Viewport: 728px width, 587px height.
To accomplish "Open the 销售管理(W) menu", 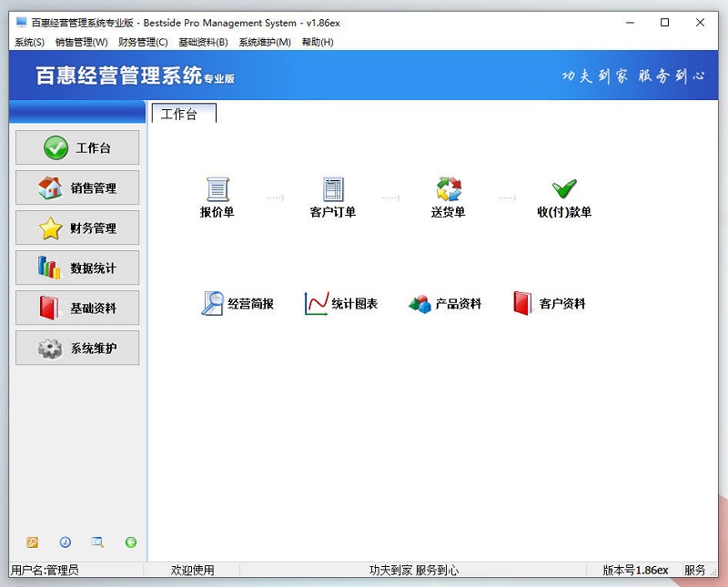I will pyautogui.click(x=82, y=42).
